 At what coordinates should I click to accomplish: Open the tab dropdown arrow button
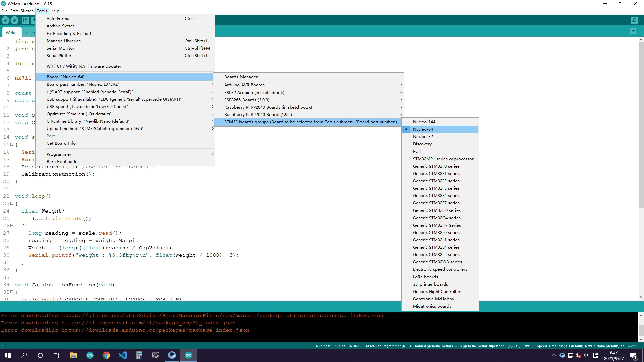tap(633, 31)
